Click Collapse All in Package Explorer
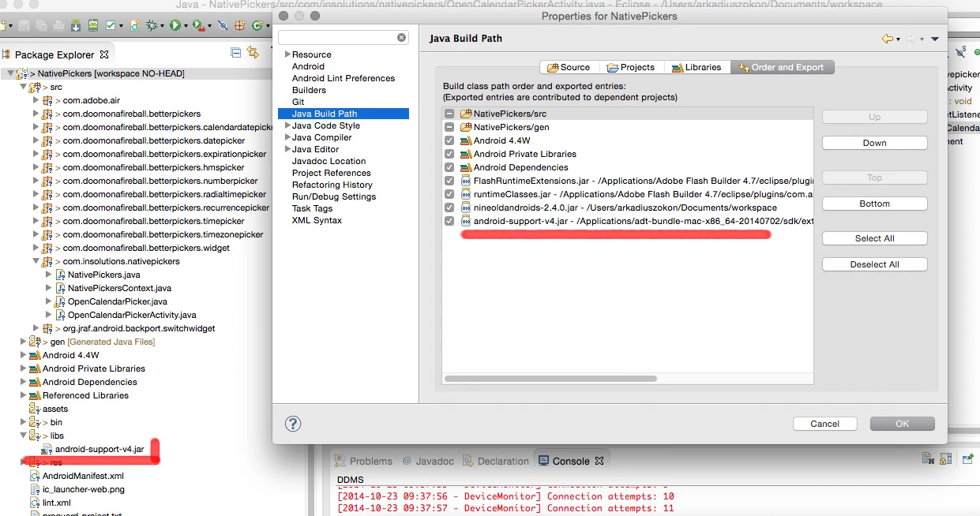Screen dimensions: 980x516 (x=235, y=53)
